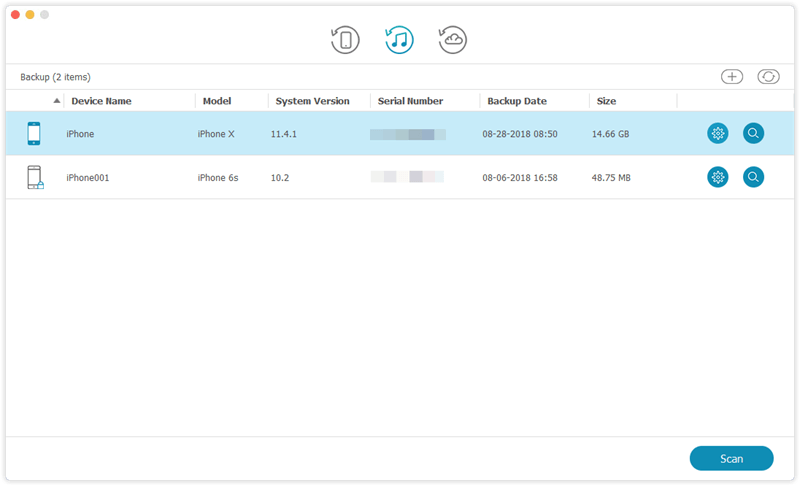
Task: Sort by Size column header
Action: [x=606, y=101]
